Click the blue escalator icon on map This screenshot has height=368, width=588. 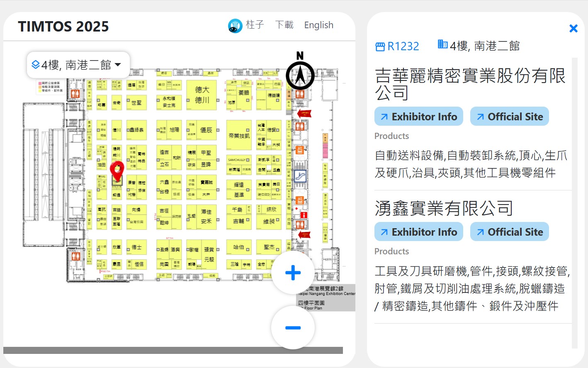tap(300, 176)
